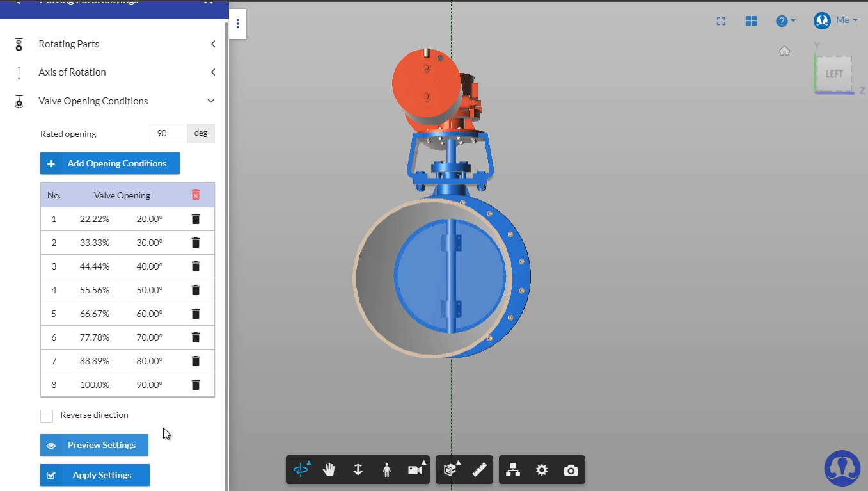Viewport: 868px width, 491px height.
Task: Click the 44.44% cell
Action: pyautogui.click(x=95, y=266)
